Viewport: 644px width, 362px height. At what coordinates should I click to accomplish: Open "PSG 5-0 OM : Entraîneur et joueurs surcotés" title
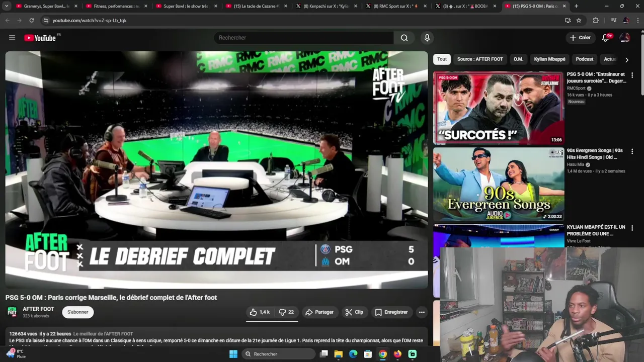(596, 77)
